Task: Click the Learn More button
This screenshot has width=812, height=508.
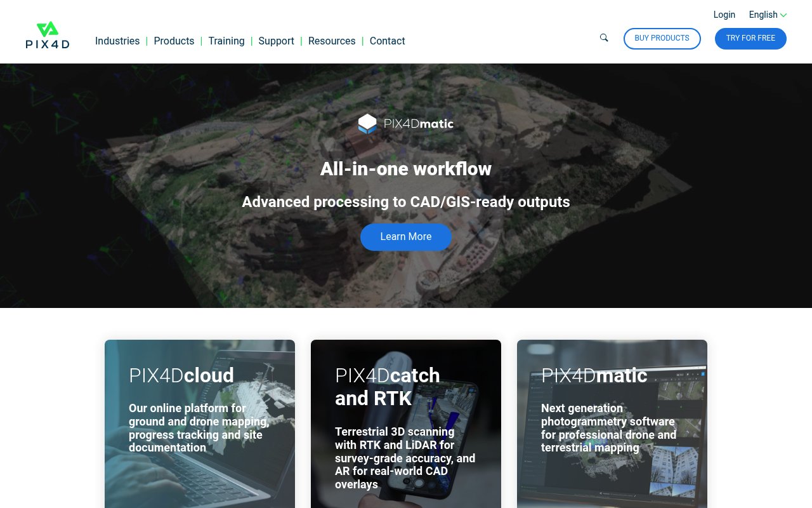Action: pos(406,237)
